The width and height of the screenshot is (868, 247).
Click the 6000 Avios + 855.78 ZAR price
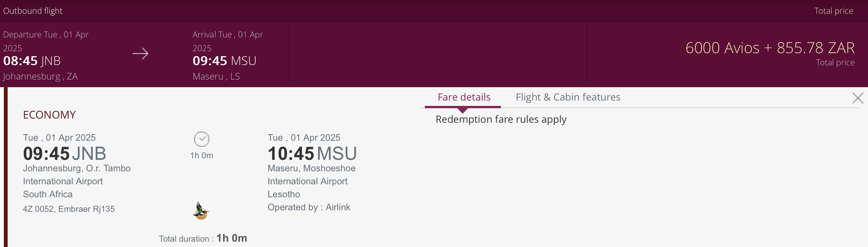point(770,48)
